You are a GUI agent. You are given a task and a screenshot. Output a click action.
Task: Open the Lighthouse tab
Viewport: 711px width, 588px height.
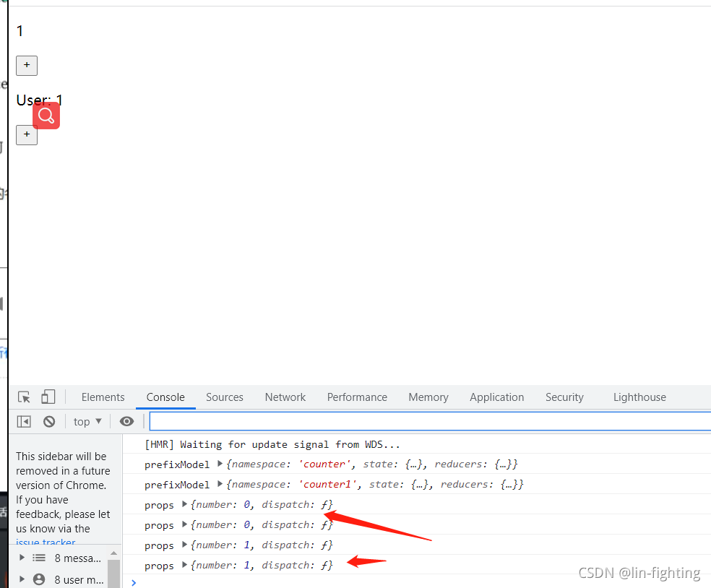tap(639, 397)
